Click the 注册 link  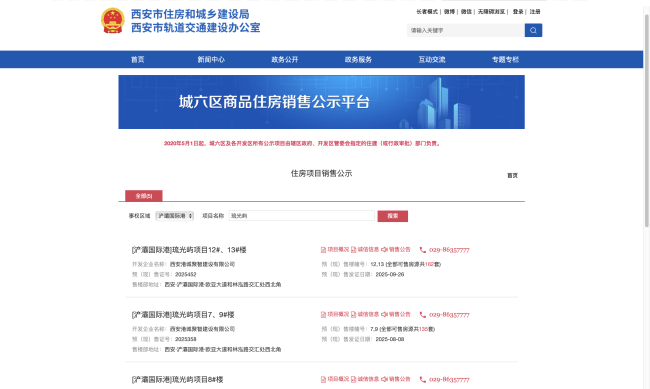tap(535, 12)
